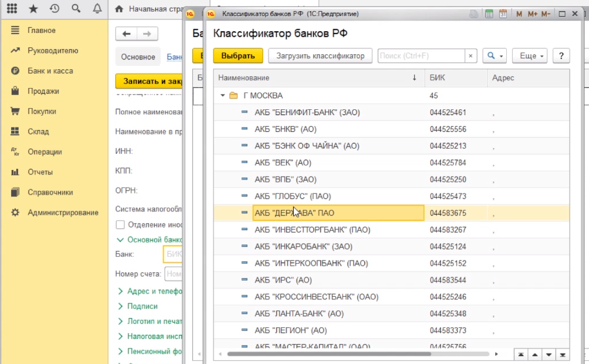This screenshot has height=364, width=589.
Task: Select АКБ "ЛЕГИОН" (АО) row
Action: 291,330
